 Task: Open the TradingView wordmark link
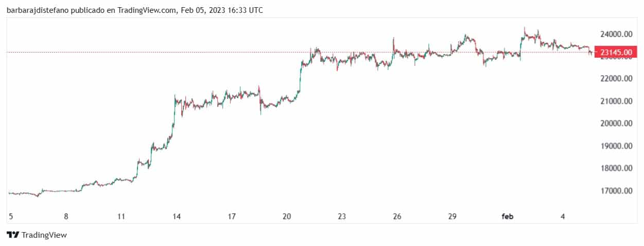coord(44,235)
